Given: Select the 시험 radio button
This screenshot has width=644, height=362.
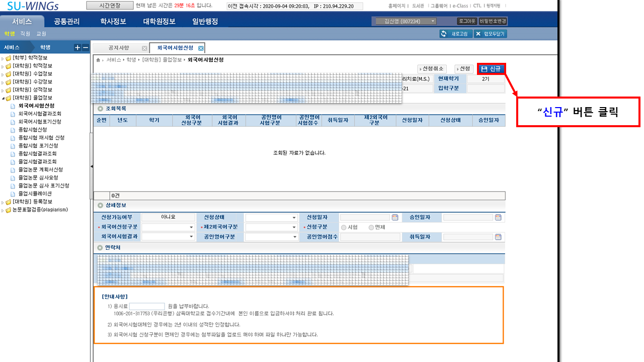Looking at the screenshot, I should click(x=344, y=227).
